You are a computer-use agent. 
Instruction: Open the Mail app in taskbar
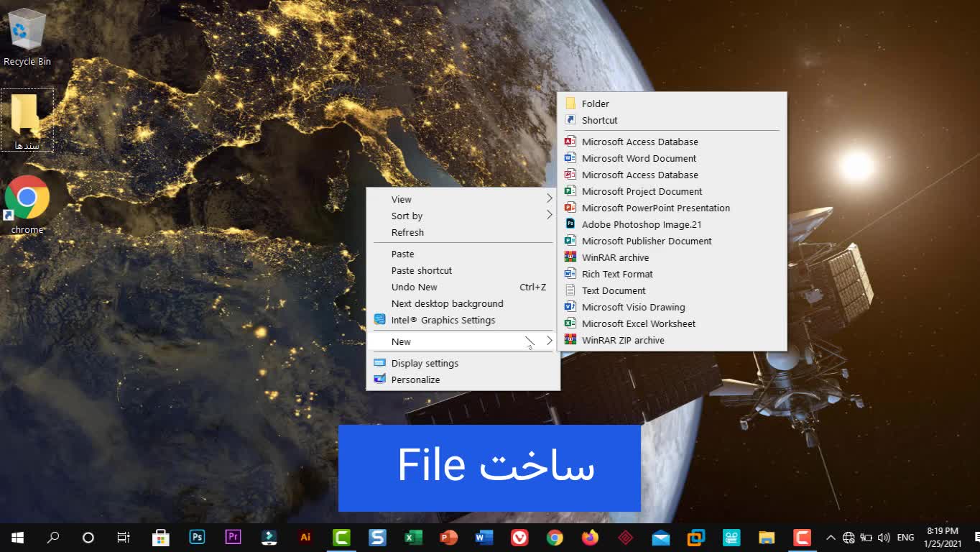coord(660,538)
